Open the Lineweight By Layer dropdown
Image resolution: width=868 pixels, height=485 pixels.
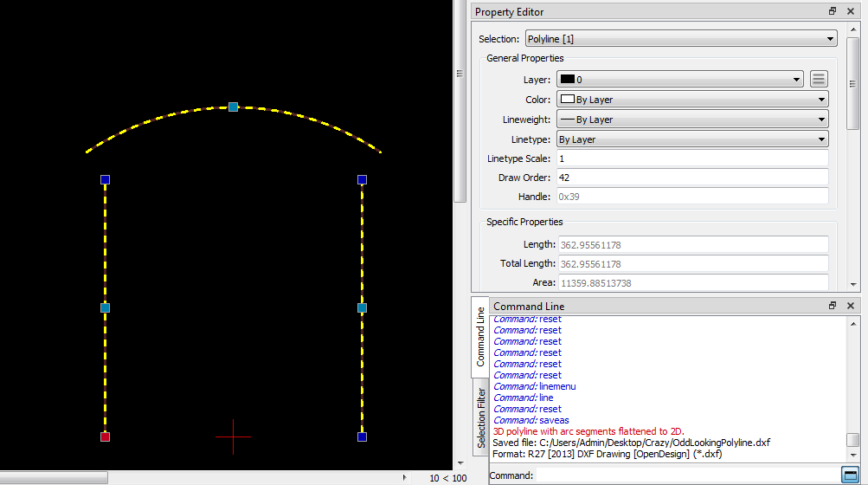pos(691,120)
